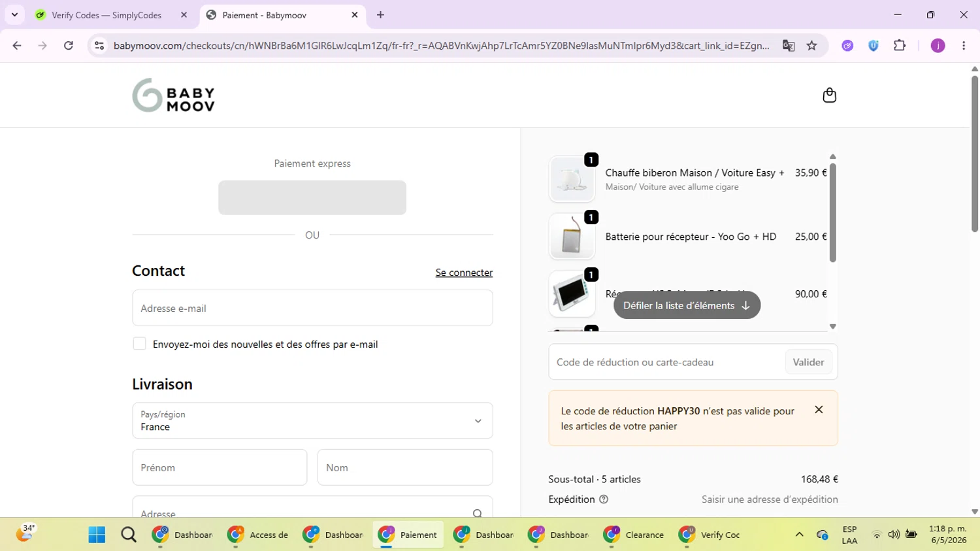This screenshot has height=551, width=980.
Task: Click the cart list scroll-down arrow
Action: [832, 326]
